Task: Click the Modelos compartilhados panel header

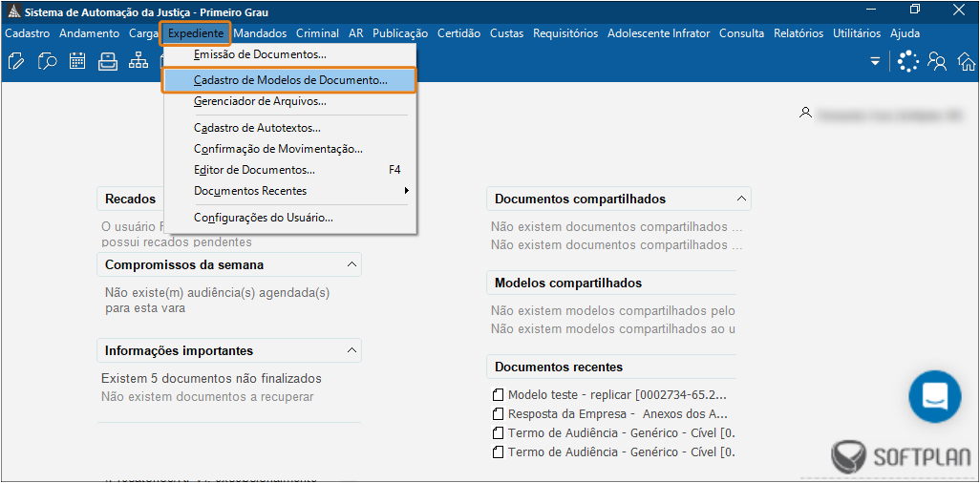Action: click(x=611, y=283)
